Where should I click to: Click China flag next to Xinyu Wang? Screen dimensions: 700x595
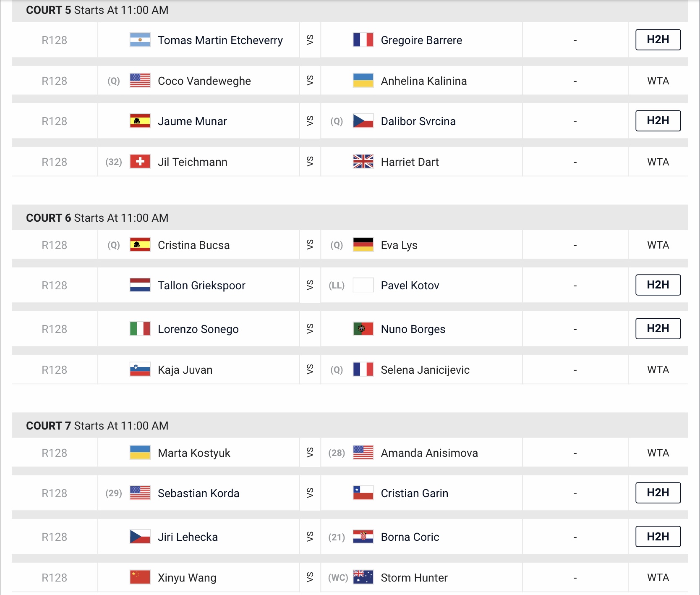(x=140, y=577)
